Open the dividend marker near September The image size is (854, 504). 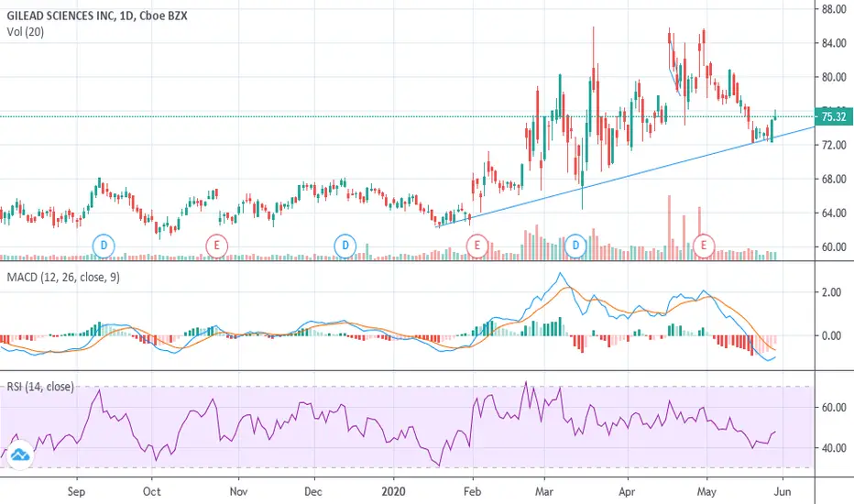[104, 246]
